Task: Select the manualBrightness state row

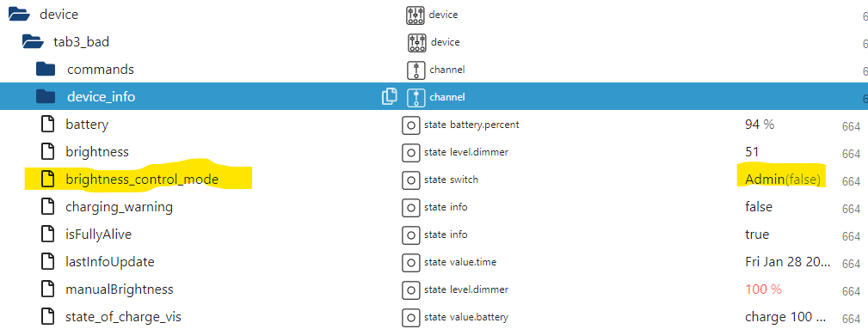Action: click(434, 289)
